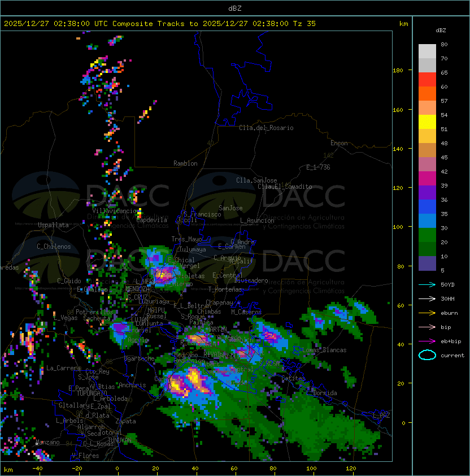Click the legend label '30HM'
The width and height of the screenshot is (470, 476).
click(447, 298)
